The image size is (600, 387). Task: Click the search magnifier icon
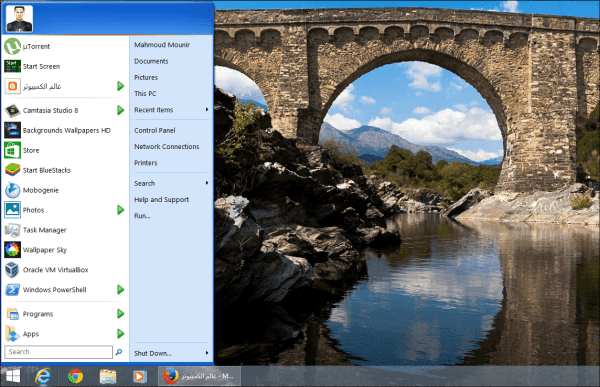click(x=119, y=352)
